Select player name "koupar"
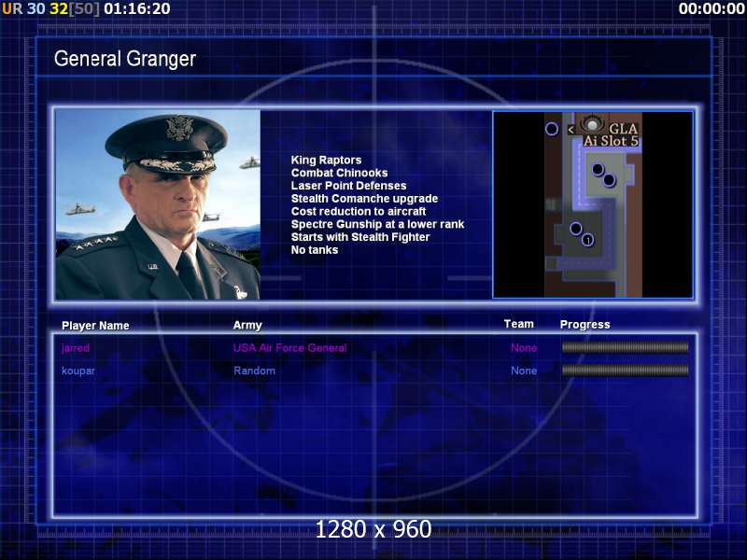This screenshot has height=560, width=747. point(78,371)
